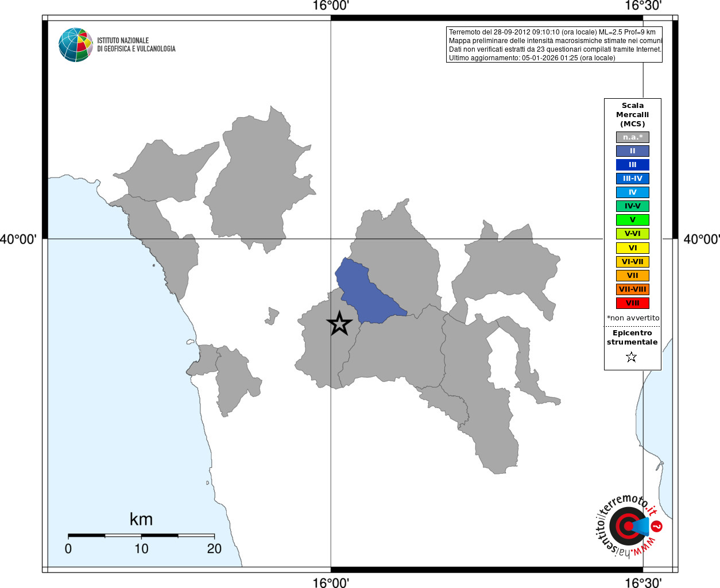Click the epicenter star on the map
Screen dimensions: 720x588
[339, 323]
